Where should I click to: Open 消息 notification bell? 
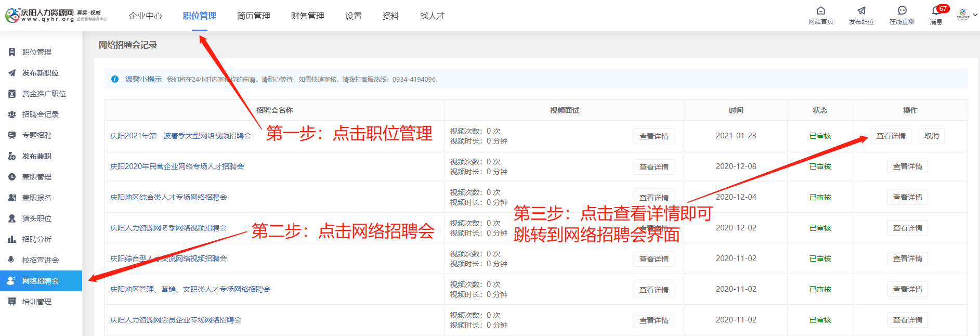click(x=936, y=10)
